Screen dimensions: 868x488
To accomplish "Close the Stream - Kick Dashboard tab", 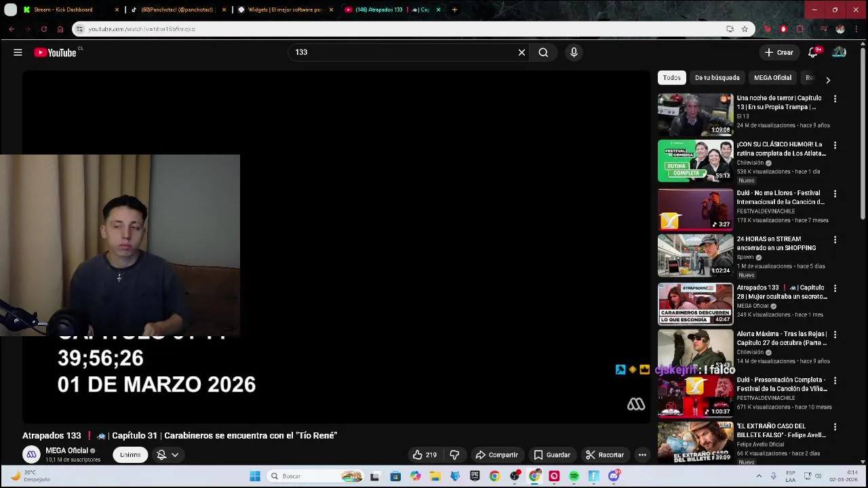I will pyautogui.click(x=117, y=9).
